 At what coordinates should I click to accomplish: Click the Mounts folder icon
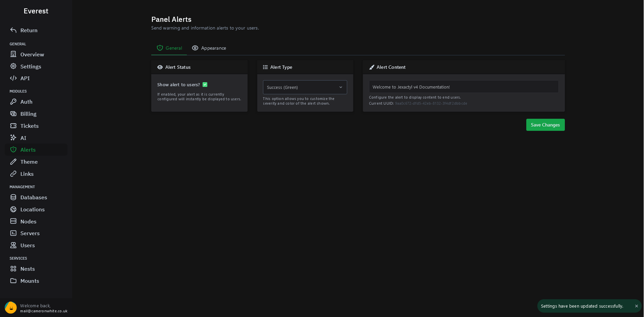point(13,281)
